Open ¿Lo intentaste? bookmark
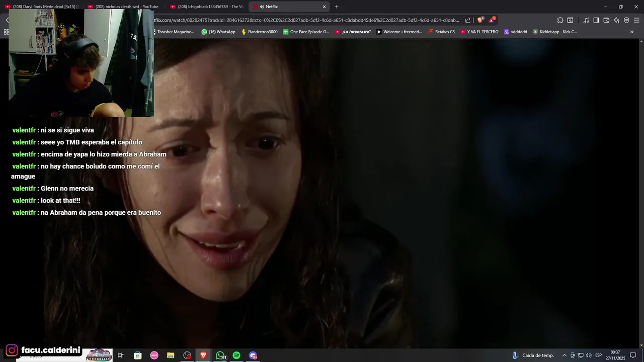 [x=353, y=32]
